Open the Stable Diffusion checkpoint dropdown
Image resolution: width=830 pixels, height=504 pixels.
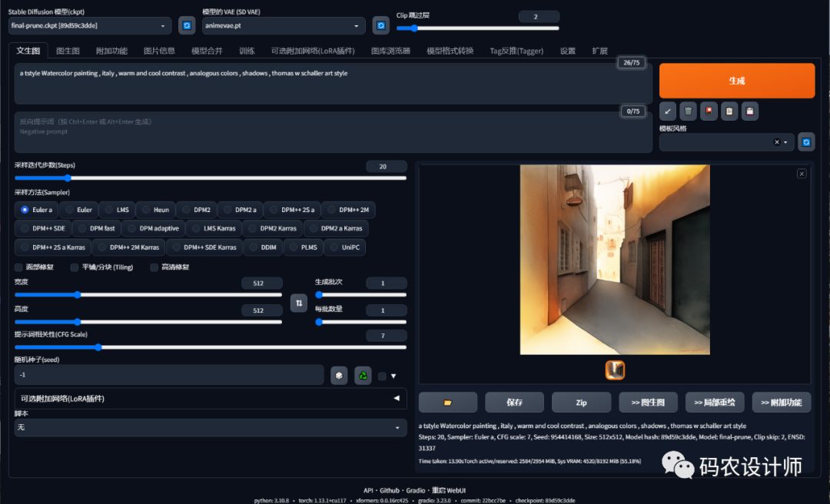[90, 25]
